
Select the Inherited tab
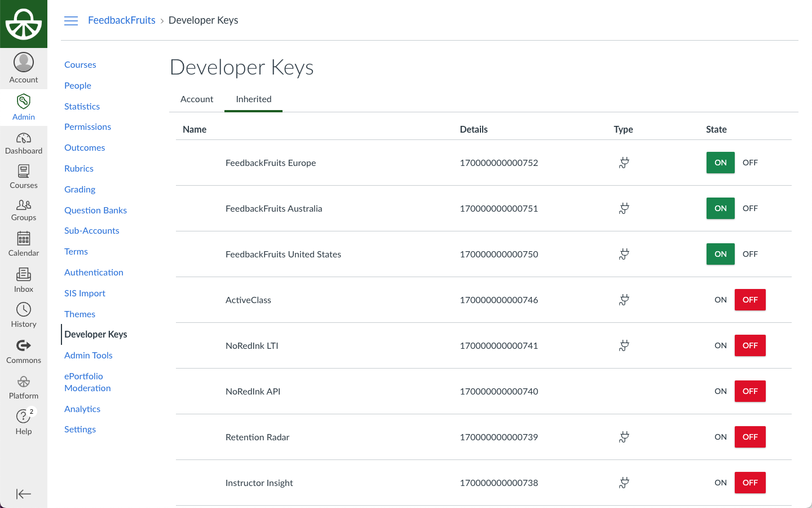pyautogui.click(x=254, y=99)
